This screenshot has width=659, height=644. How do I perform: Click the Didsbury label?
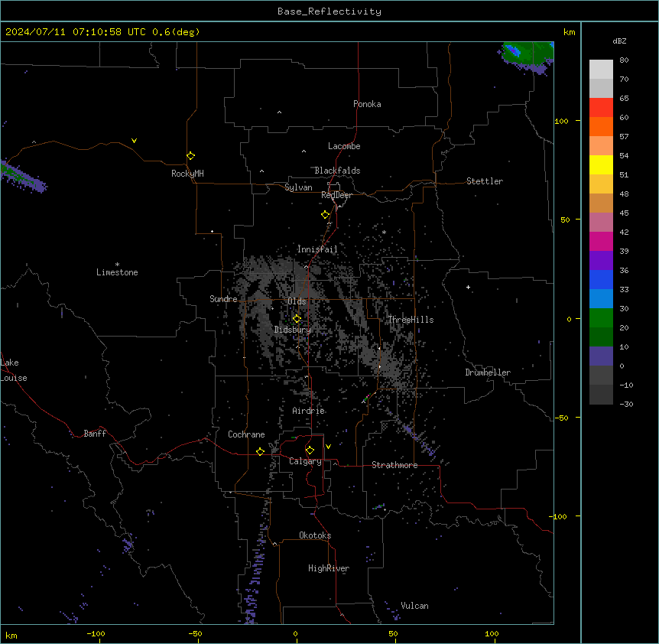coord(292,330)
